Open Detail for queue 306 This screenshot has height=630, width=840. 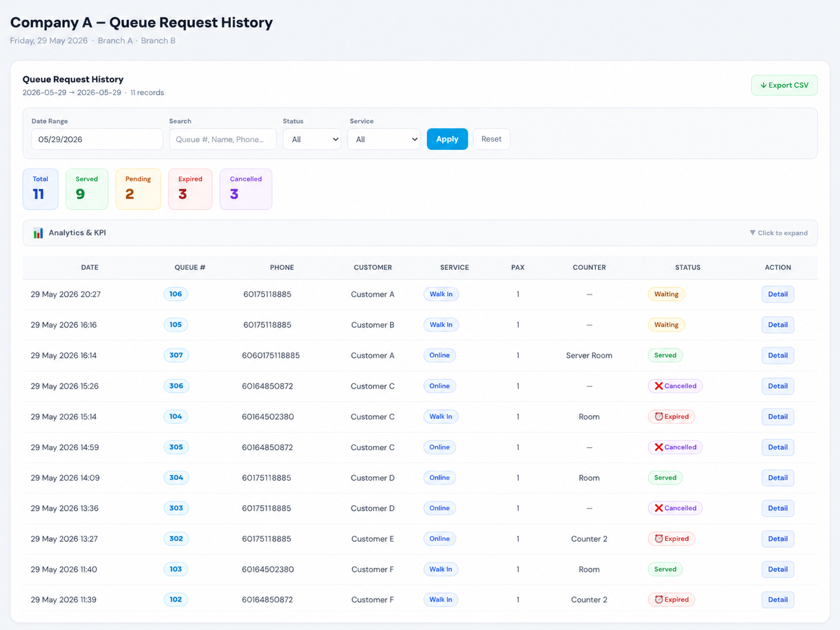(x=777, y=386)
